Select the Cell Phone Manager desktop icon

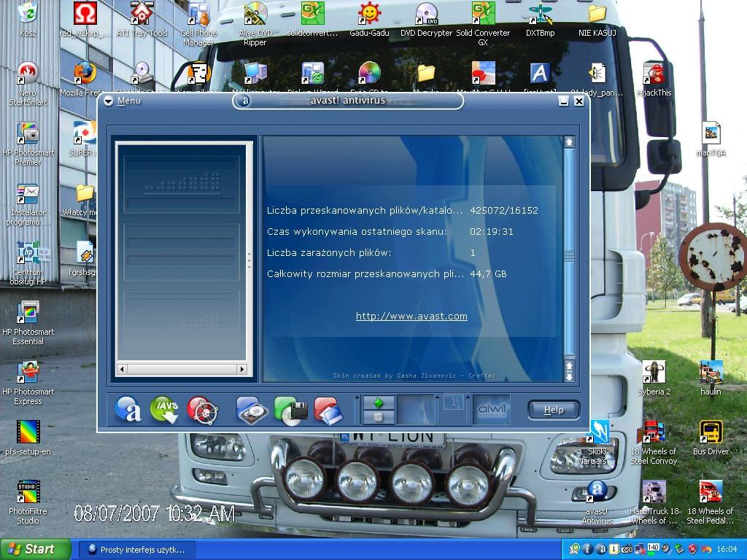pyautogui.click(x=198, y=25)
